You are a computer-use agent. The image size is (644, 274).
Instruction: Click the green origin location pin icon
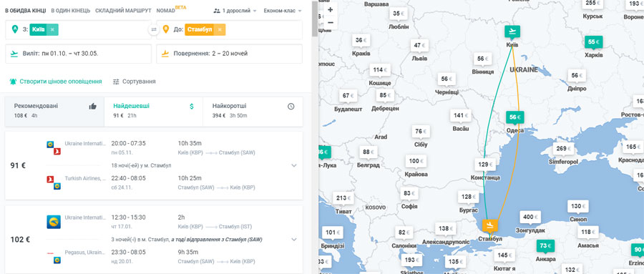point(15,29)
